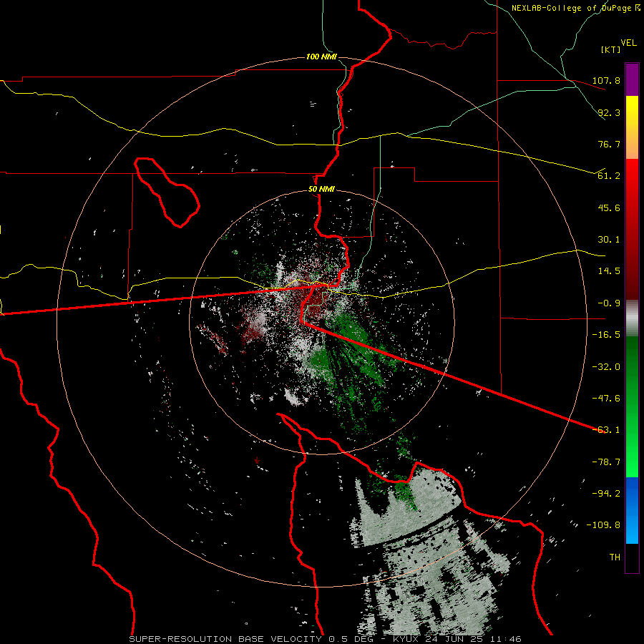The image size is (644, 644).
Task: Click the green segment of the color bar
Action: pyautogui.click(x=632, y=406)
